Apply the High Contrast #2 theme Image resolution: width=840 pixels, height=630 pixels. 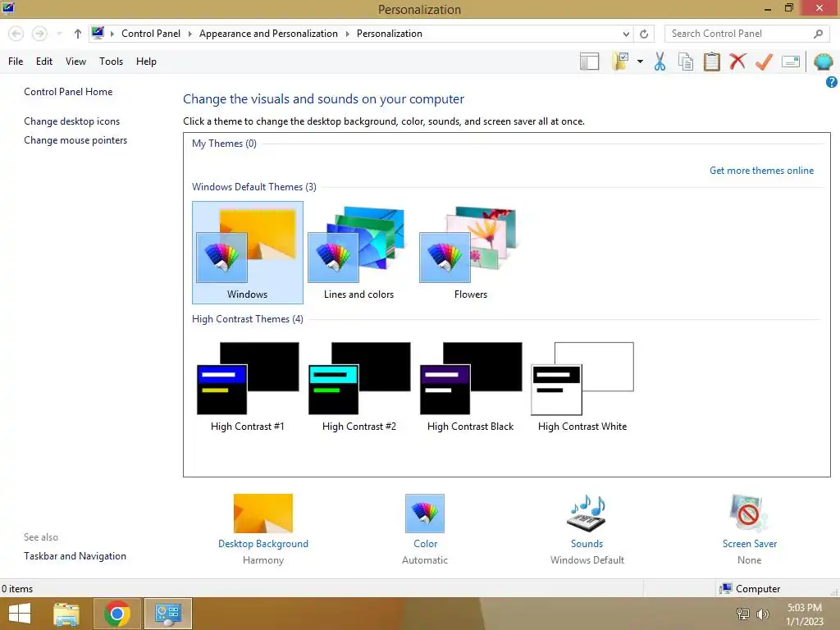tap(359, 387)
